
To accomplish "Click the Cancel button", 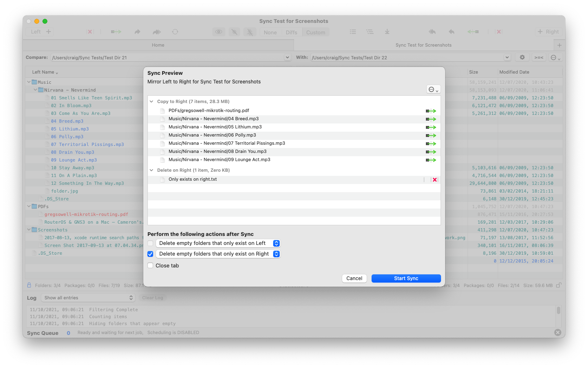I will pos(354,278).
